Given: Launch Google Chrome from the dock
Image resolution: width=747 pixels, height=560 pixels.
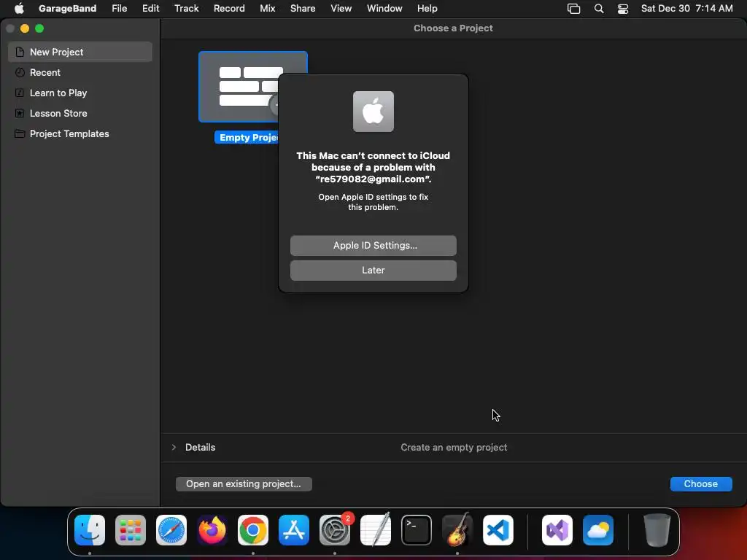Looking at the screenshot, I should tap(253, 530).
